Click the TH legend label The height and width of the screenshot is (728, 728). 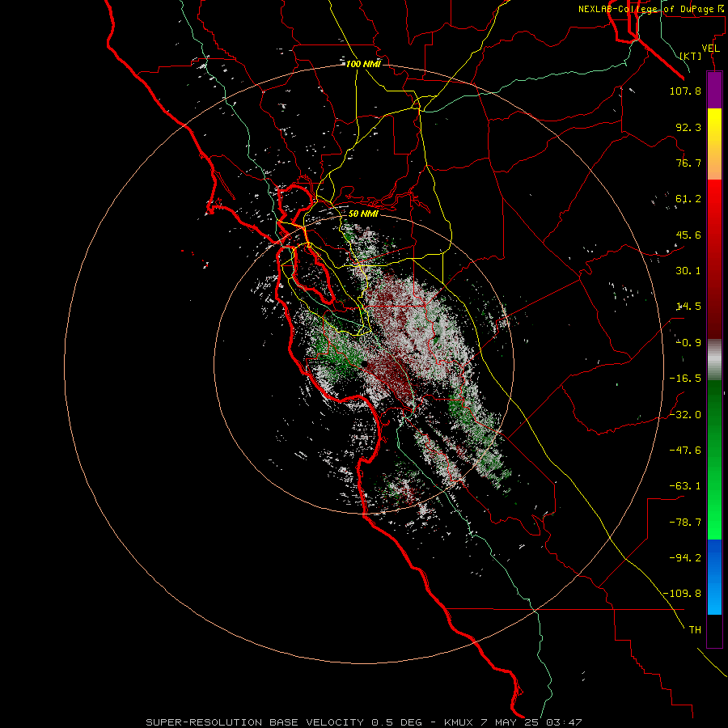695,630
